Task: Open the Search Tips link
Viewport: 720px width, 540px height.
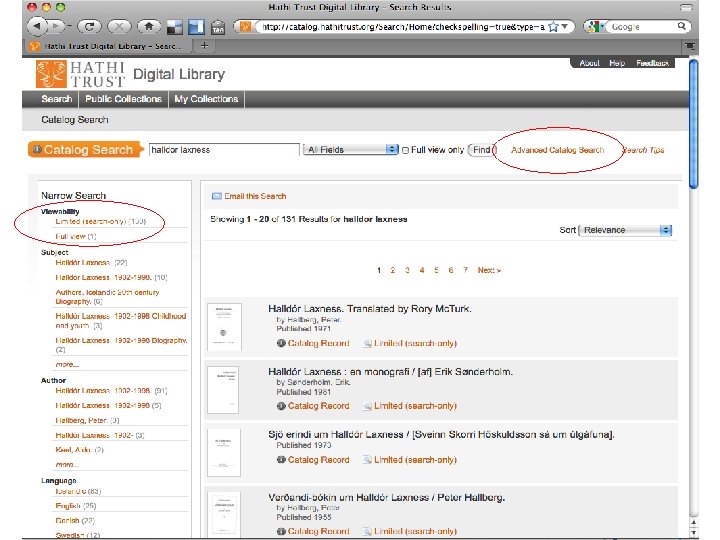Action: (643, 150)
